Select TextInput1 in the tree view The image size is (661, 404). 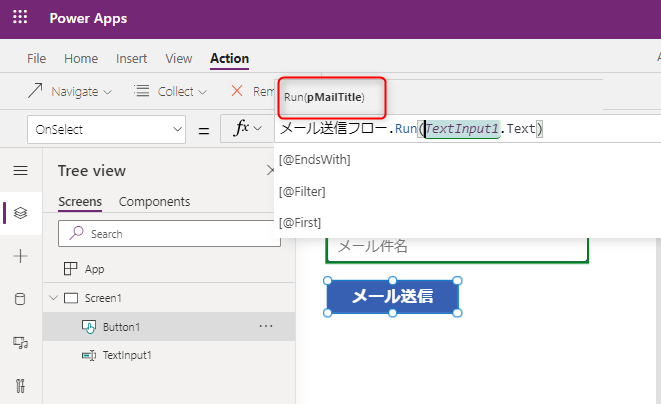click(x=127, y=355)
